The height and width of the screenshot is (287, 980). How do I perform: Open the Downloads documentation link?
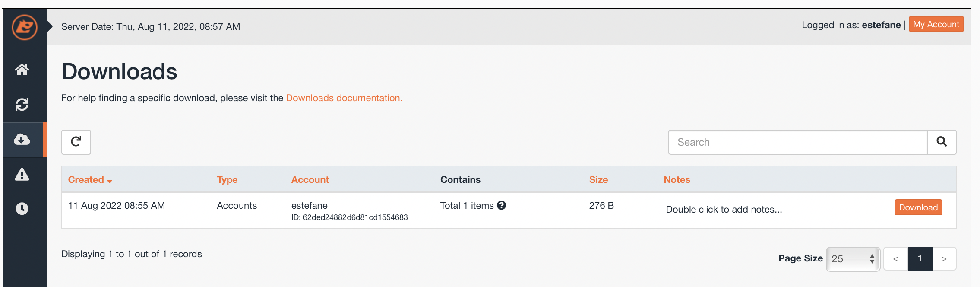(344, 98)
